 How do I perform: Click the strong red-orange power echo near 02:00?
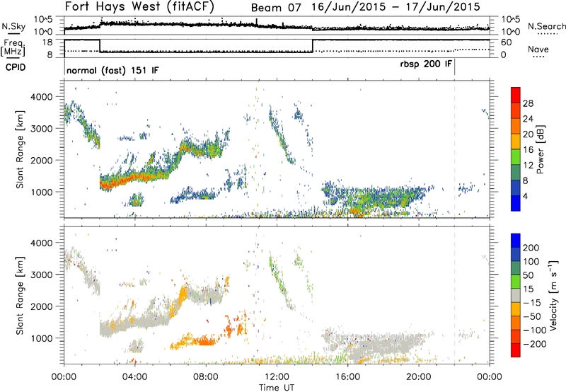[x=108, y=185]
